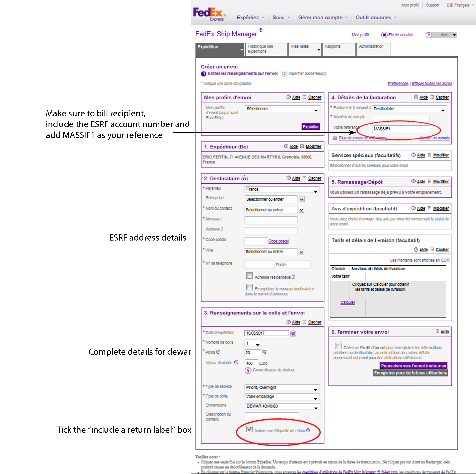Click expand icon beside Modifier in Ramassage/Dépôt
Screen dimensions: 476x474
coord(429,181)
